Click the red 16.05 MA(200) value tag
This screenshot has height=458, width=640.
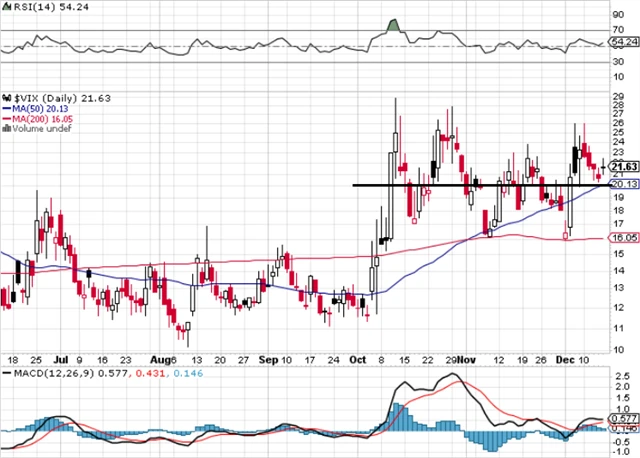[623, 239]
